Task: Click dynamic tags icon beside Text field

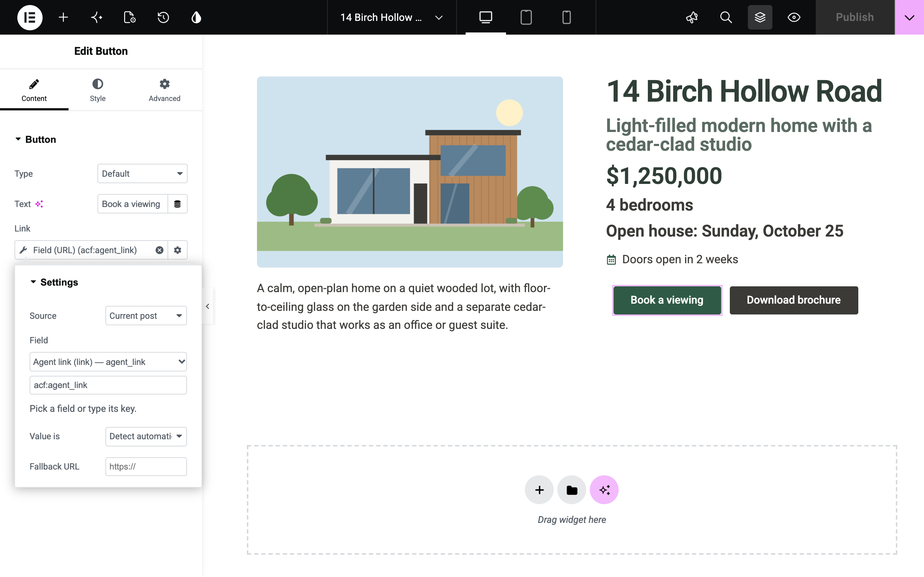Action: 178,204
